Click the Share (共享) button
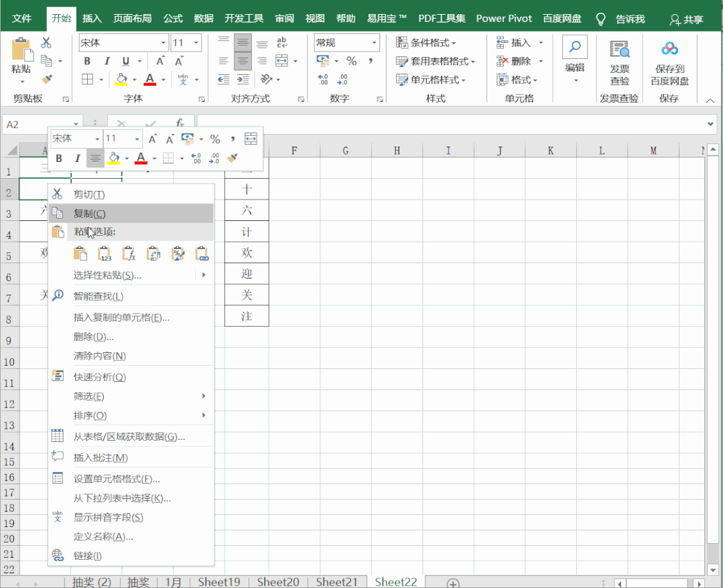The image size is (723, 588). tap(687, 19)
